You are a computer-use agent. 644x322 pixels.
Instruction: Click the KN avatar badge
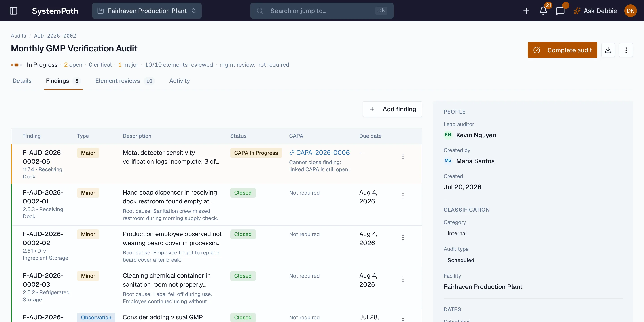pos(448,135)
